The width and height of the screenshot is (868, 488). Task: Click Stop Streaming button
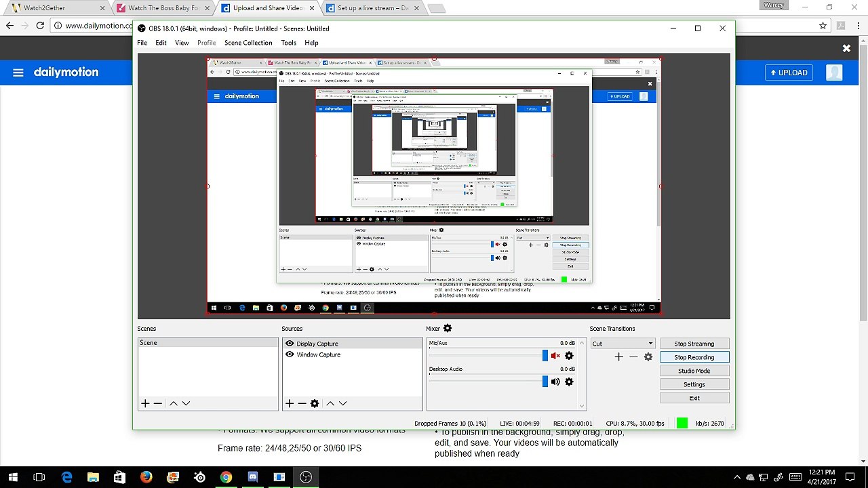point(694,344)
